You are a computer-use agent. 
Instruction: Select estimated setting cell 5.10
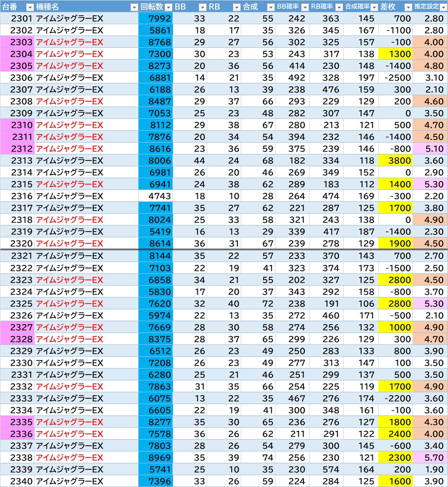[430, 149]
